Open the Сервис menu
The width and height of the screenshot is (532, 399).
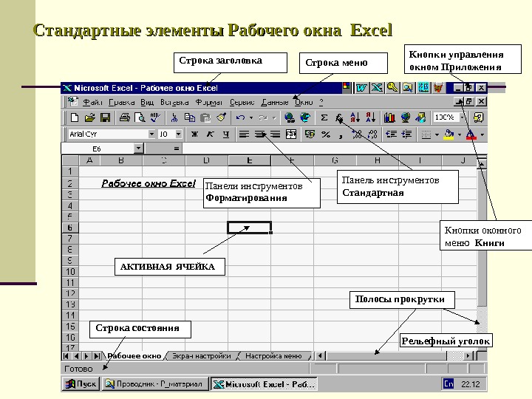point(242,102)
